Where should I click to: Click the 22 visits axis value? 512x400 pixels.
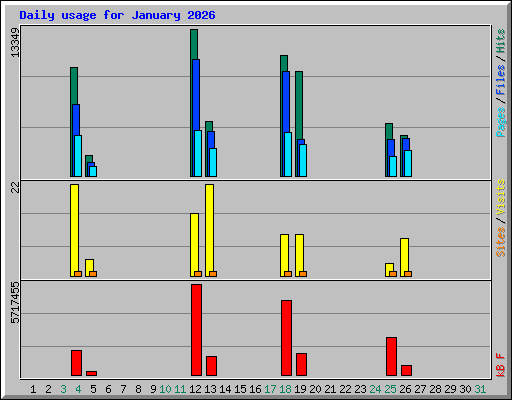[x=15, y=188]
